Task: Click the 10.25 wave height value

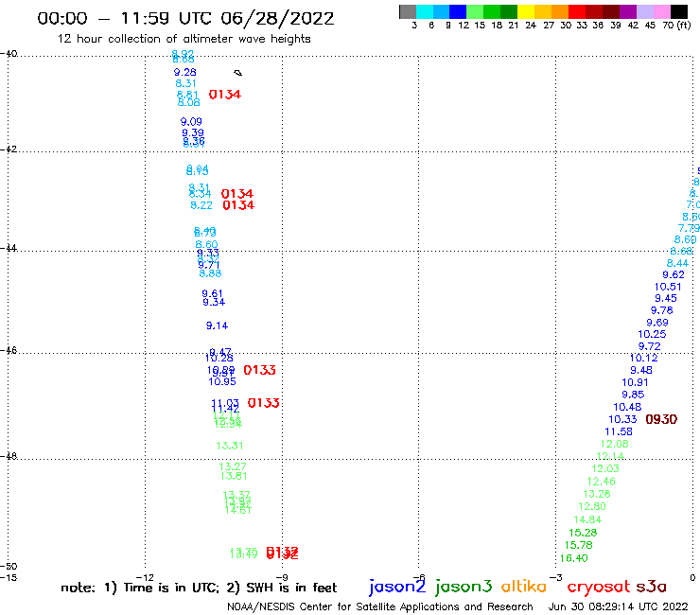Action: [652, 334]
